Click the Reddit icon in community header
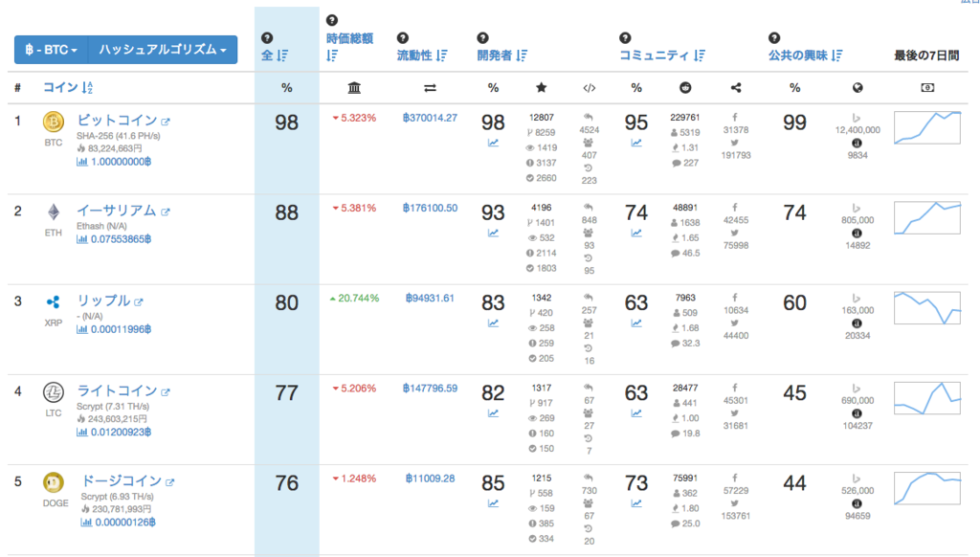 (x=685, y=87)
